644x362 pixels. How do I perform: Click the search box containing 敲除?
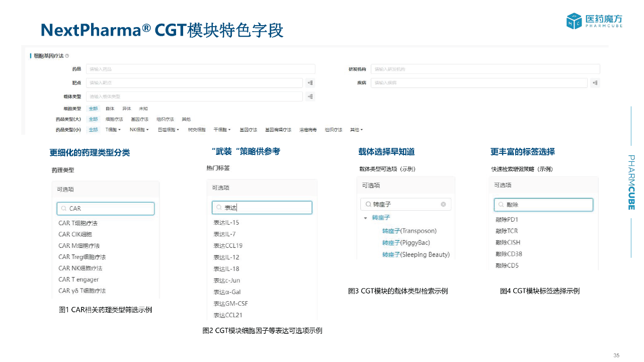(x=543, y=205)
